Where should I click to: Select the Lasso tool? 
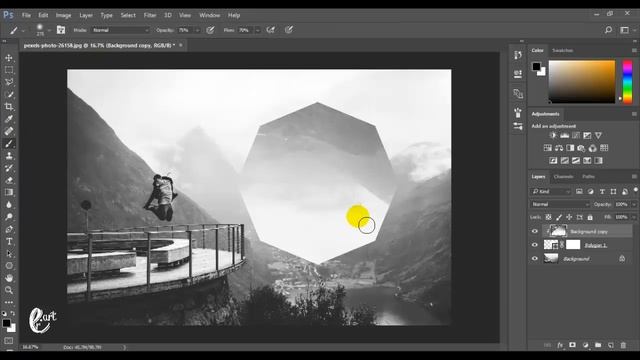pos(9,82)
